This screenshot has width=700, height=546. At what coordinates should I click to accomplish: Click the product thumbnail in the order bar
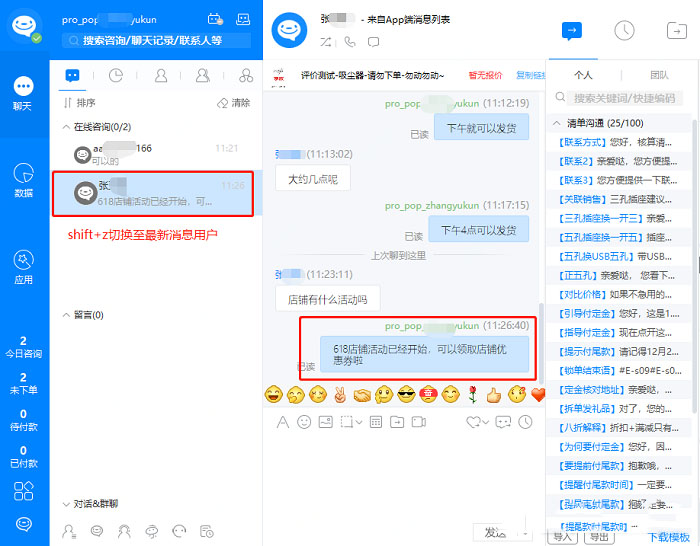click(x=279, y=75)
